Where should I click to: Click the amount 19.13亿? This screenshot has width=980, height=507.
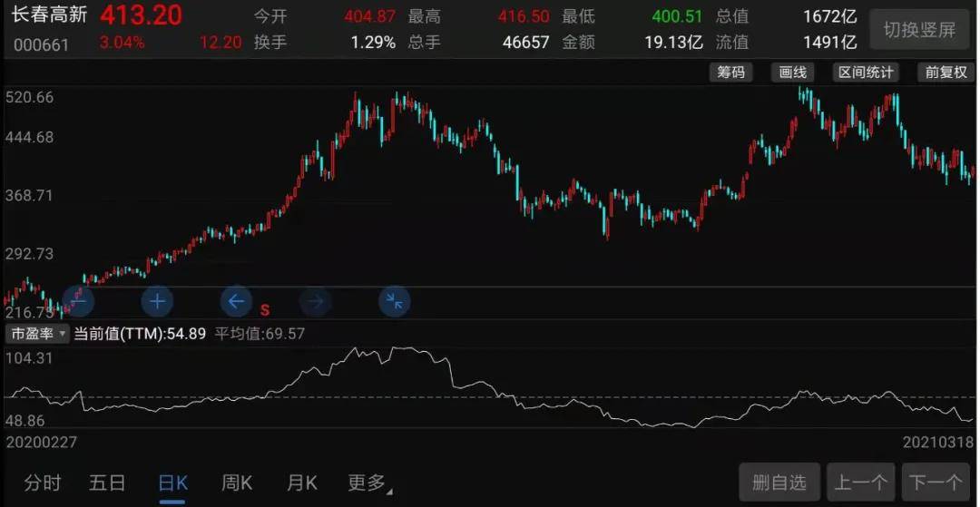(x=674, y=43)
